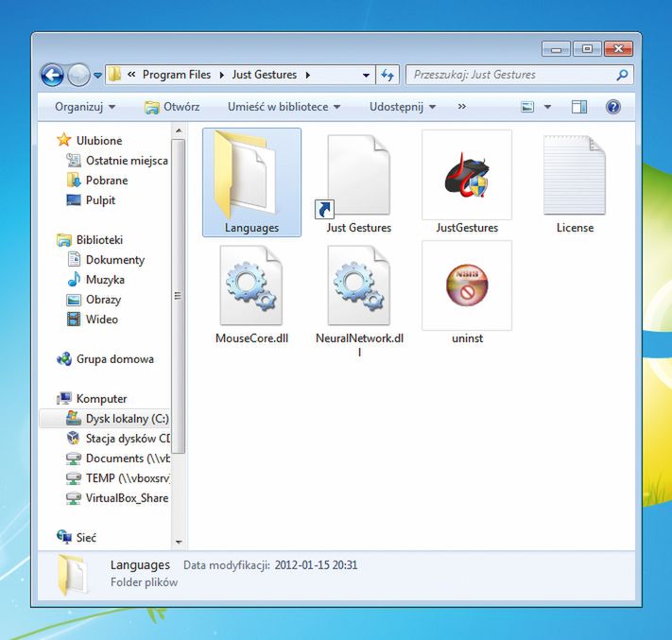The height and width of the screenshot is (640, 672).
Task: Select the NeuralNetwork.dll file icon
Action: pyautogui.click(x=359, y=300)
